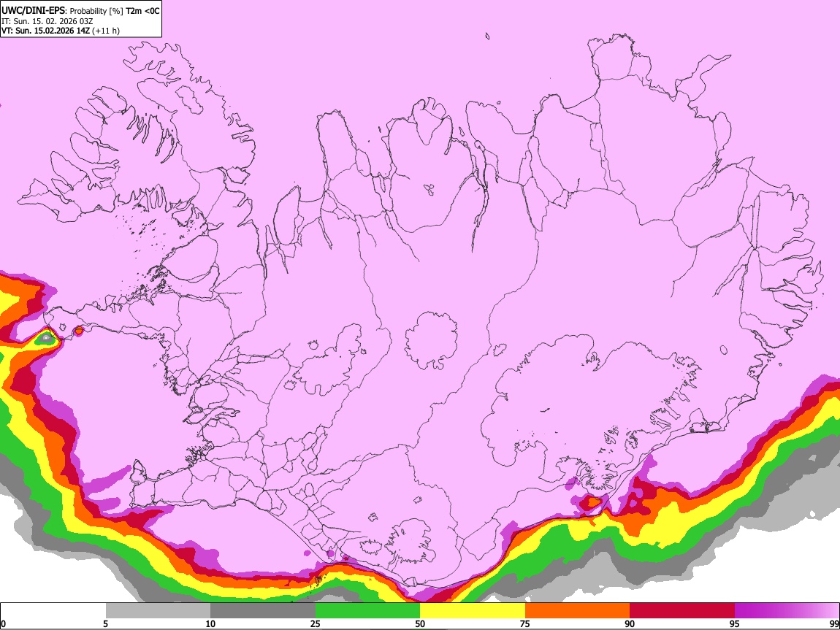Click the legend tick label '0'
Screen dimensions: 840x630
click(x=3, y=623)
